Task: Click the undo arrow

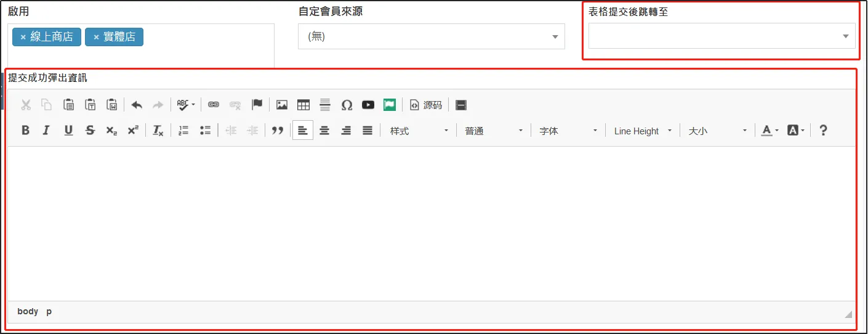Action: (137, 105)
